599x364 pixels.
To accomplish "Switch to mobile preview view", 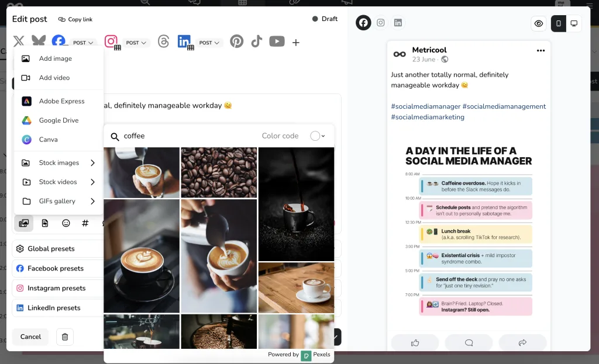I will [x=558, y=23].
